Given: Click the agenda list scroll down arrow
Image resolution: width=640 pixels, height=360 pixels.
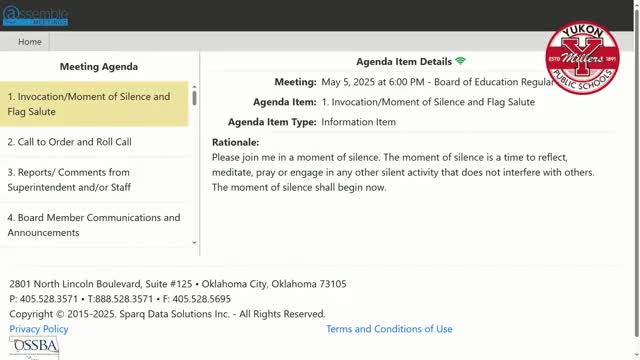Looking at the screenshot, I should (x=194, y=242).
